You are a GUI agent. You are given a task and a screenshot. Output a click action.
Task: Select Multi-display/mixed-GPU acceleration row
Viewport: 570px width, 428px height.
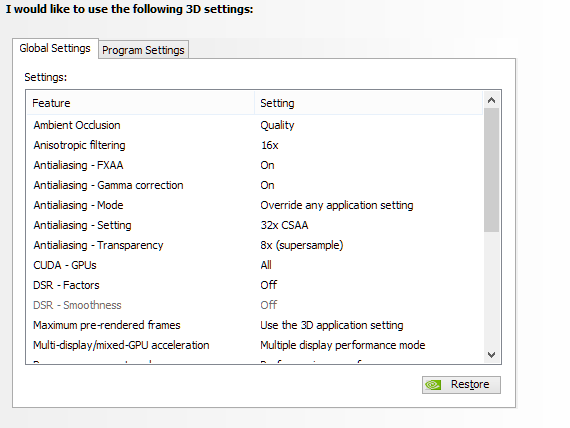[254, 345]
